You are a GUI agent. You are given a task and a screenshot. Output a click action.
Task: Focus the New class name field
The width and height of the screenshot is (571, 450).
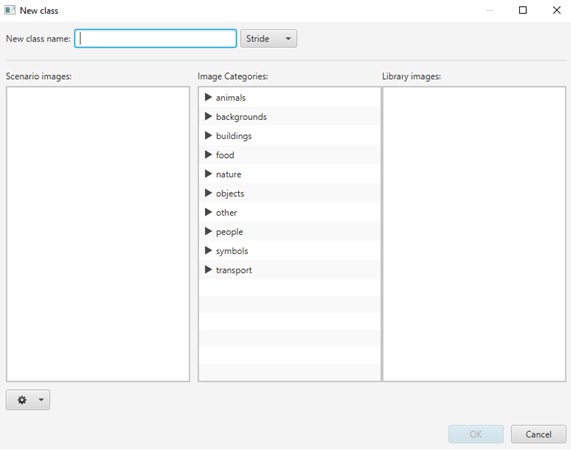pyautogui.click(x=155, y=39)
